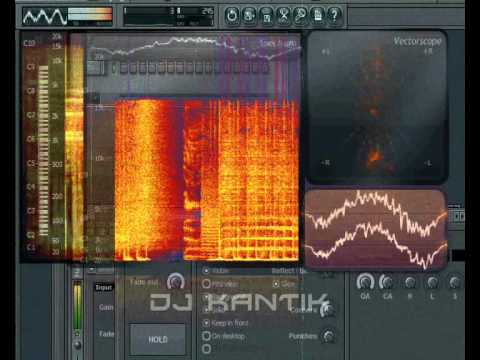Viewport: 480px width, 360px height.
Task: Click the L knob
Action: (x=432, y=283)
